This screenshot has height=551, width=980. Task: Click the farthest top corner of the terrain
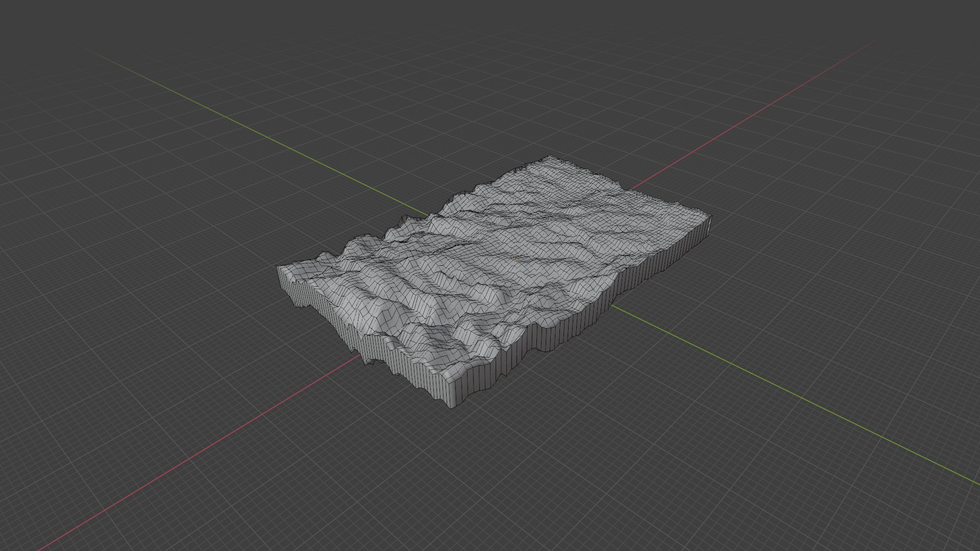coord(550,157)
